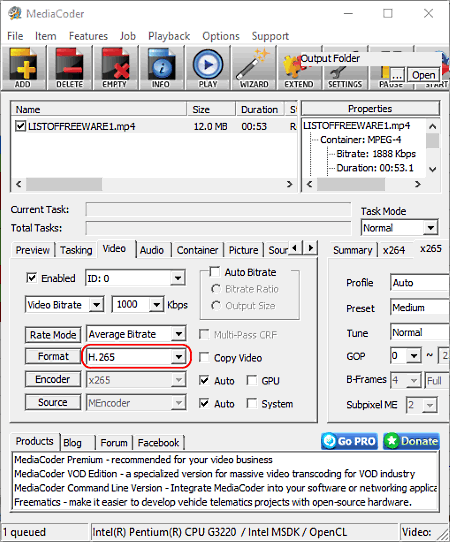Viewport: 450px width, 542px height.
Task: Open the Item menu
Action: pyautogui.click(x=45, y=36)
